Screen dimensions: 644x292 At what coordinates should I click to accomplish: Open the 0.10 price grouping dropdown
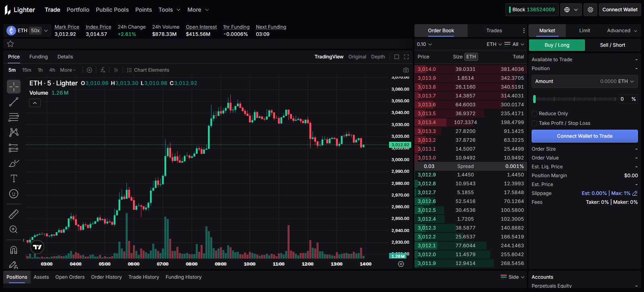coord(424,44)
